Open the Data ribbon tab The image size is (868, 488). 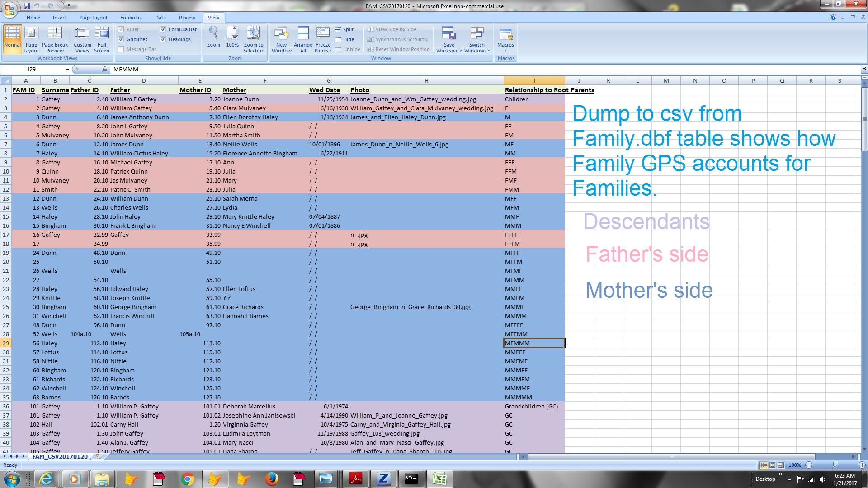[160, 18]
